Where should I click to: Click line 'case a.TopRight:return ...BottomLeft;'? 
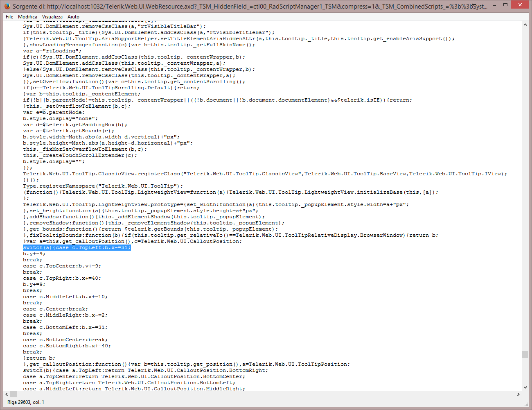[129, 383]
